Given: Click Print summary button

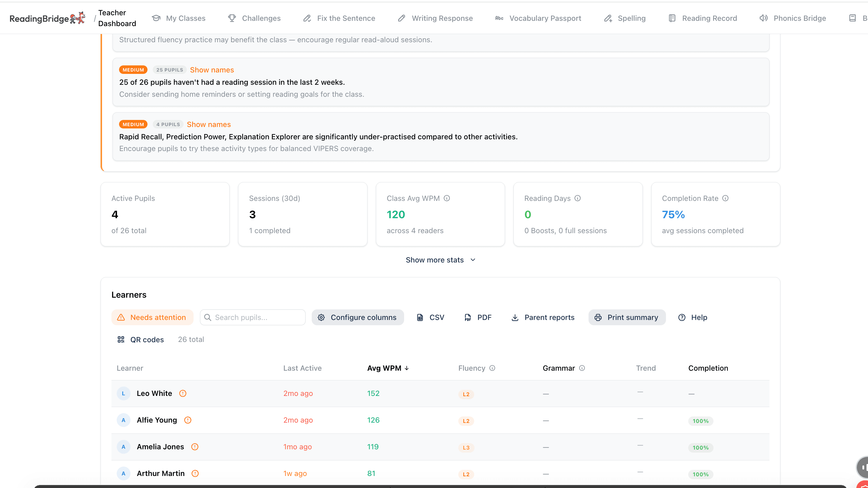Looking at the screenshot, I should (x=627, y=317).
